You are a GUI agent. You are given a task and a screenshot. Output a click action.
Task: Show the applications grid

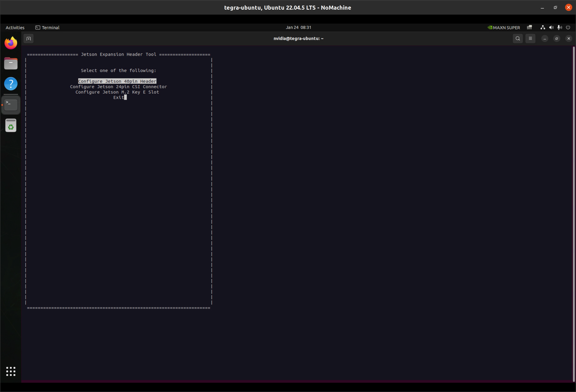(11, 371)
